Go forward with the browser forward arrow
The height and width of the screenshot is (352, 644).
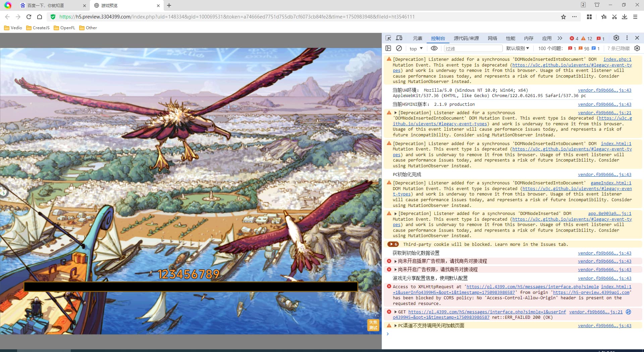[x=18, y=17]
